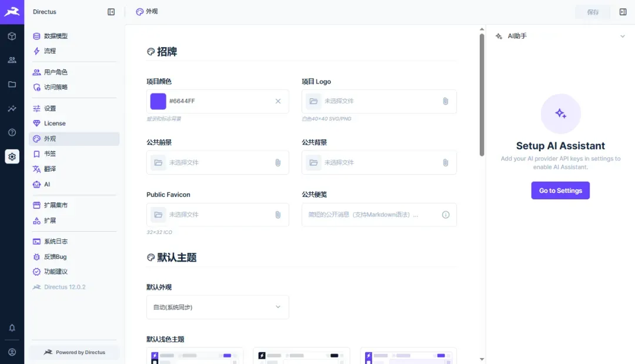This screenshot has width=635, height=364.
Task: Click scrollbar up arrow
Action: (482, 29)
